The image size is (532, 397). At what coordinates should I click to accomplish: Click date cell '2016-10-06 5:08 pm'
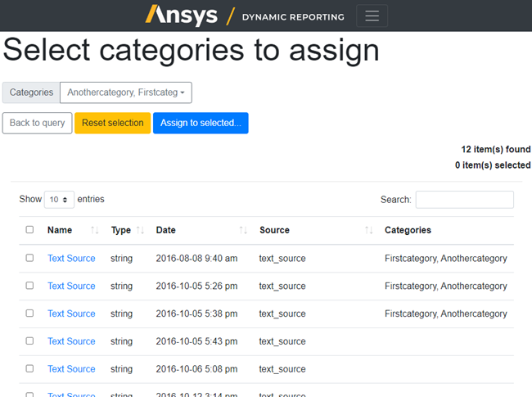coord(196,369)
